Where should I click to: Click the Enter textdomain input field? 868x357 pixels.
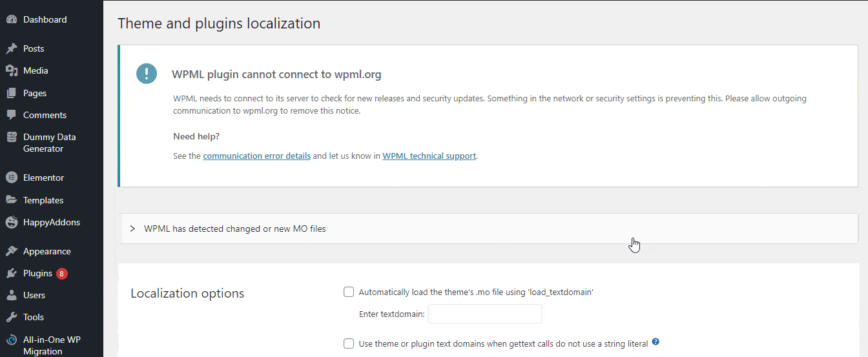485,314
